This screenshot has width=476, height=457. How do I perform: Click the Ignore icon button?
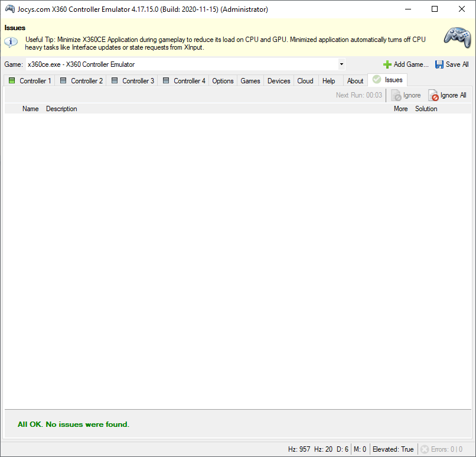(396, 96)
